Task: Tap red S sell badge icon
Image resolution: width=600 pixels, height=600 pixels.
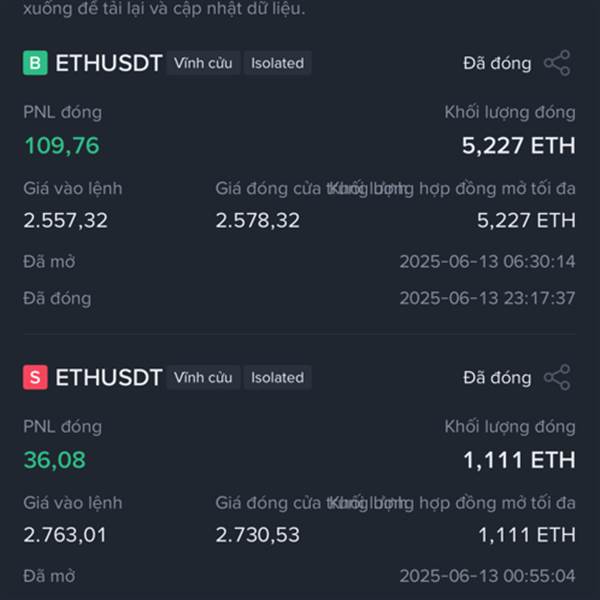Action: pos(35,377)
